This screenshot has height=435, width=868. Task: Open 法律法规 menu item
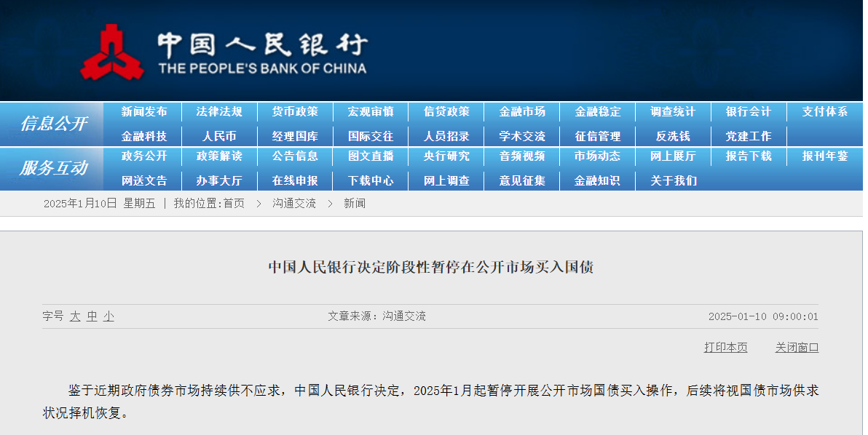click(219, 111)
